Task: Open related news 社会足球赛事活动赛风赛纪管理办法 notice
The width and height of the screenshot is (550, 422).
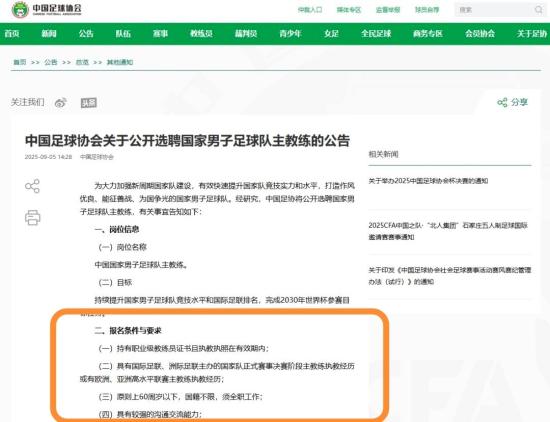Action: 450,276
